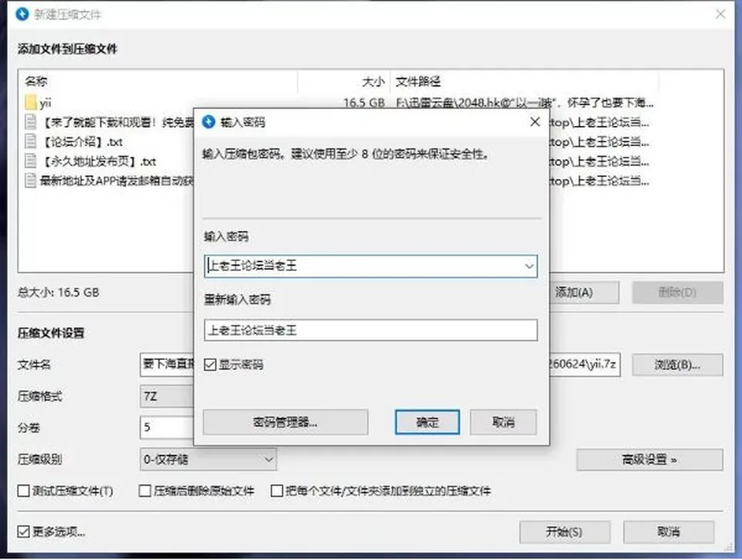Click the Bandizip icon in 新建压缩文件 title bar

point(22,14)
